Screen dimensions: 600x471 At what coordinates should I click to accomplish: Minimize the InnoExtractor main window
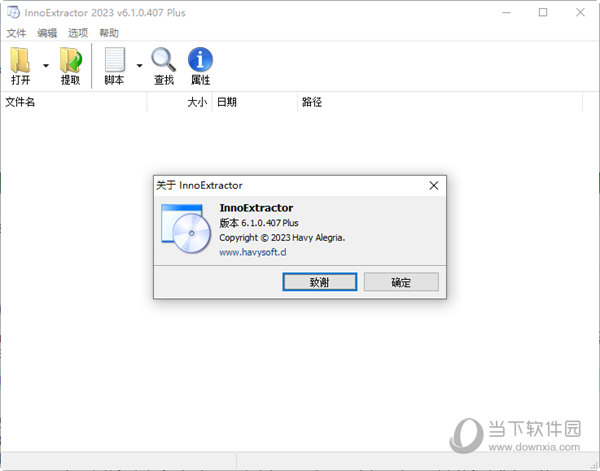506,12
